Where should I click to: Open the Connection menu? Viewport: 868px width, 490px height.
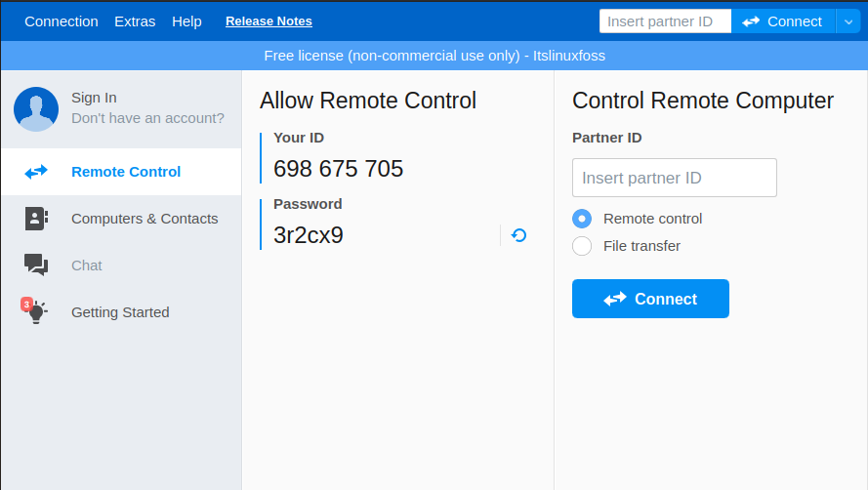62,21
